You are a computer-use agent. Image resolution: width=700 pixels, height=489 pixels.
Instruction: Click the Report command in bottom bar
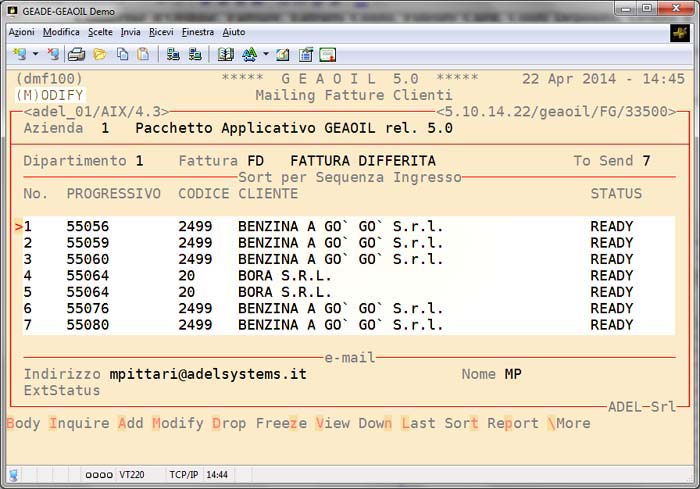coord(513,423)
